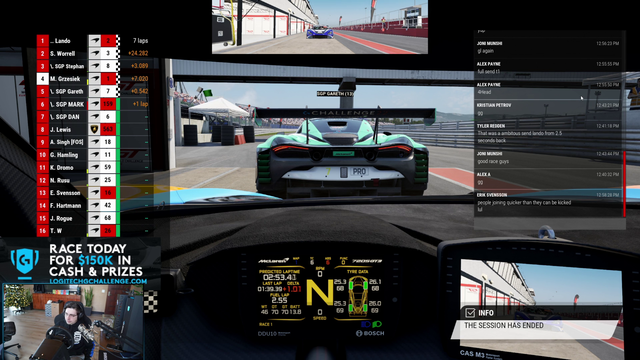This screenshot has height=360, width=640.
Task: Click the '7 laps' label in standings
Action: click(140, 41)
